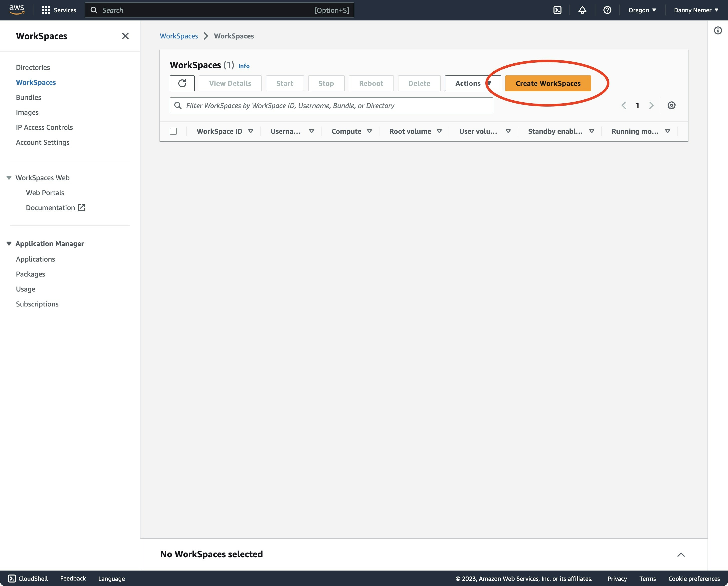Open the info help panel icon
728x586 pixels.
pos(718,30)
